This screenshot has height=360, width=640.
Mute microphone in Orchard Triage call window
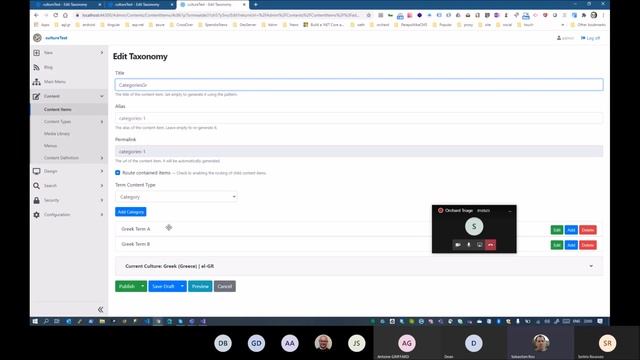pyautogui.click(x=469, y=245)
